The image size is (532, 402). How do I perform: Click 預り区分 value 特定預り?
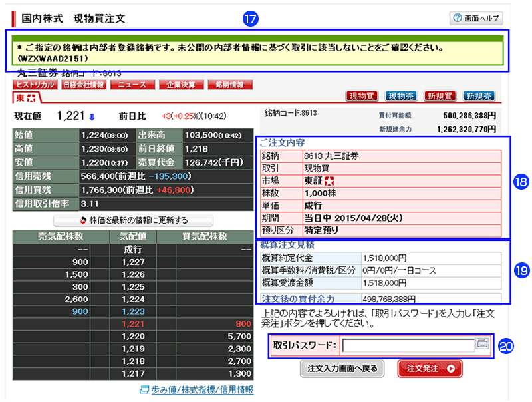321,230
